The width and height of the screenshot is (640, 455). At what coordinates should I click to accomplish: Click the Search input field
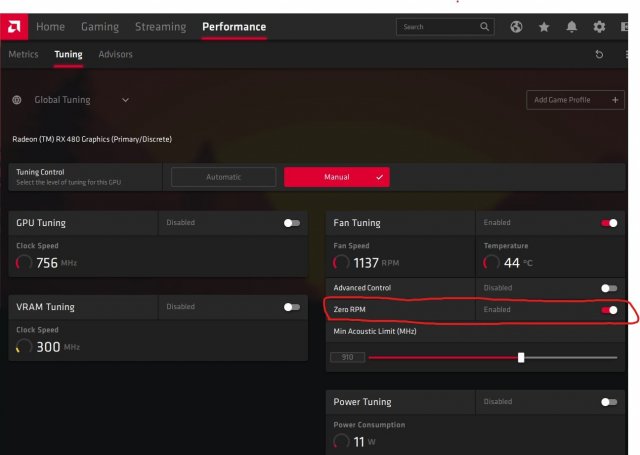tap(436, 27)
